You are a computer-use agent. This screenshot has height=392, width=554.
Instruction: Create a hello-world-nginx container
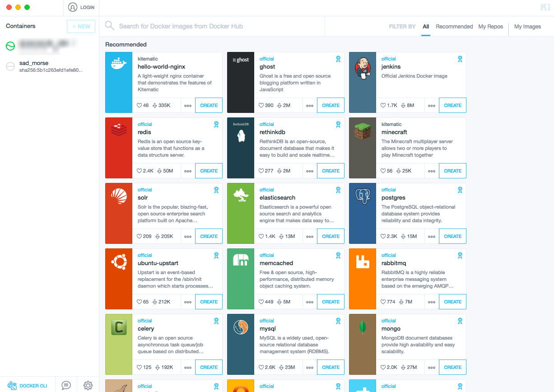(209, 105)
